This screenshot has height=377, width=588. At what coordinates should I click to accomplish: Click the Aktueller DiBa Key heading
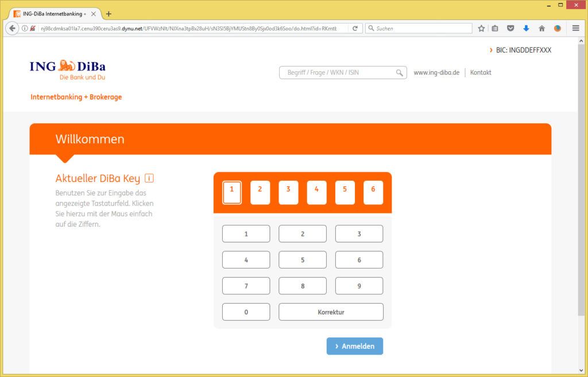click(x=98, y=178)
